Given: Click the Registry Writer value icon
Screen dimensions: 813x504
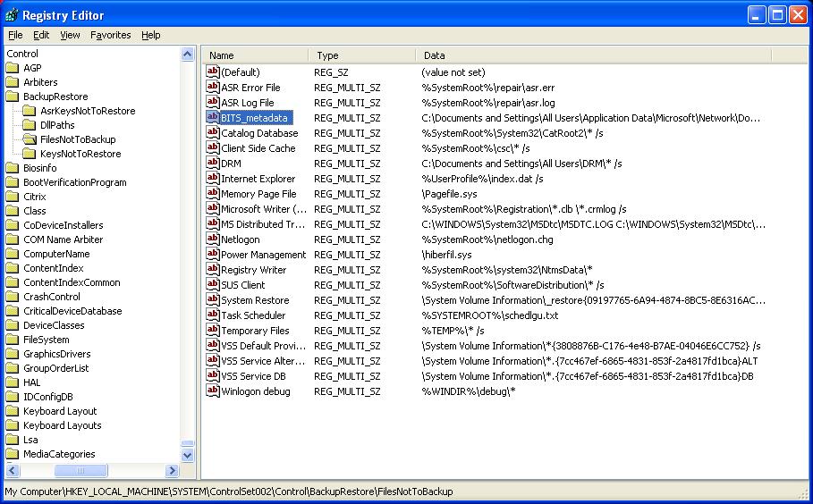Looking at the screenshot, I should (x=213, y=269).
